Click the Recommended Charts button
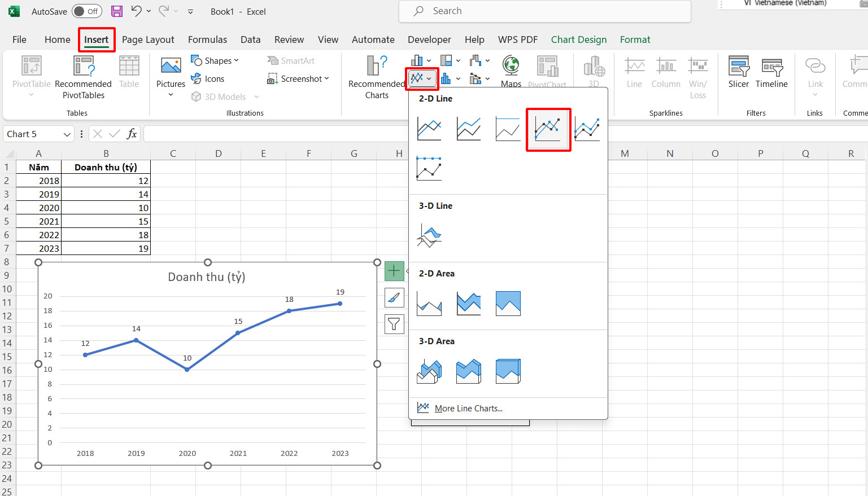Viewport: 868px width, 496px height. click(377, 77)
